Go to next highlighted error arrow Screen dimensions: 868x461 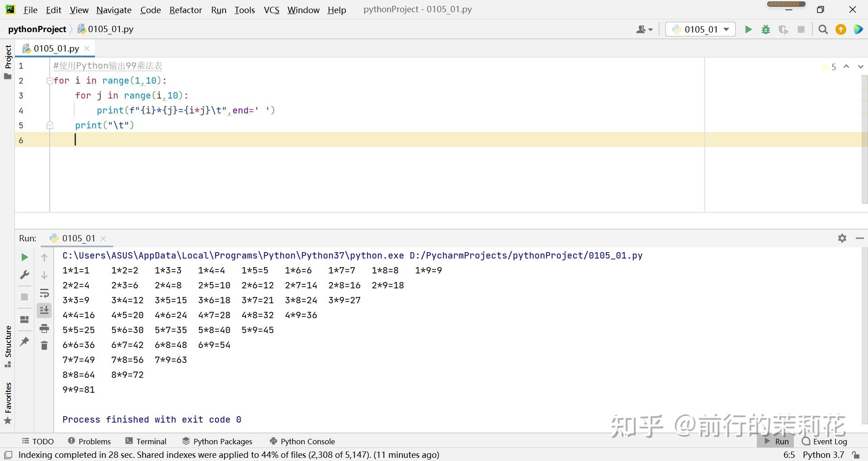(860, 67)
